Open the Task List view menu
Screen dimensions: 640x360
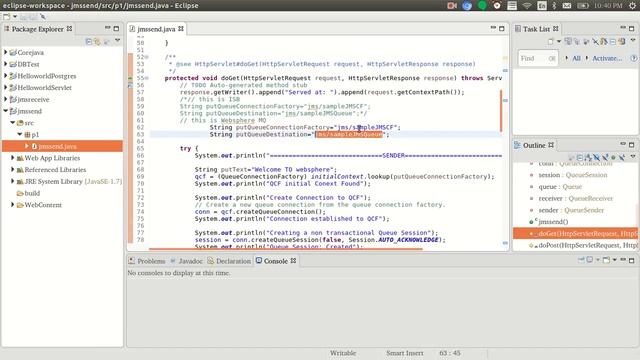(633, 40)
